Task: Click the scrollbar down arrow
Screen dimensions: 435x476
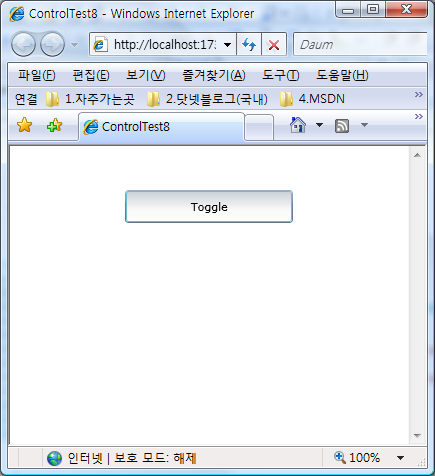Action: (417, 436)
